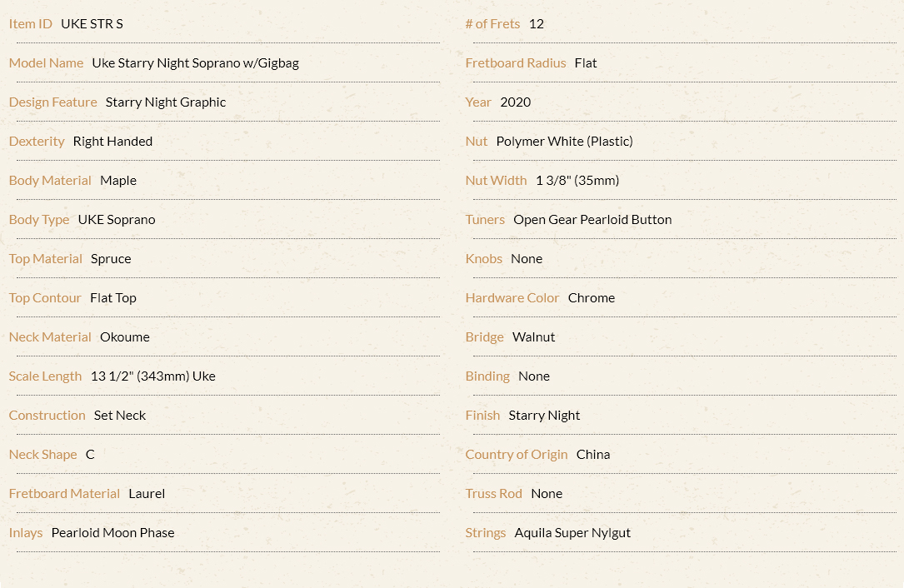The image size is (904, 588).
Task: Click the Item ID label
Action: click(x=31, y=23)
